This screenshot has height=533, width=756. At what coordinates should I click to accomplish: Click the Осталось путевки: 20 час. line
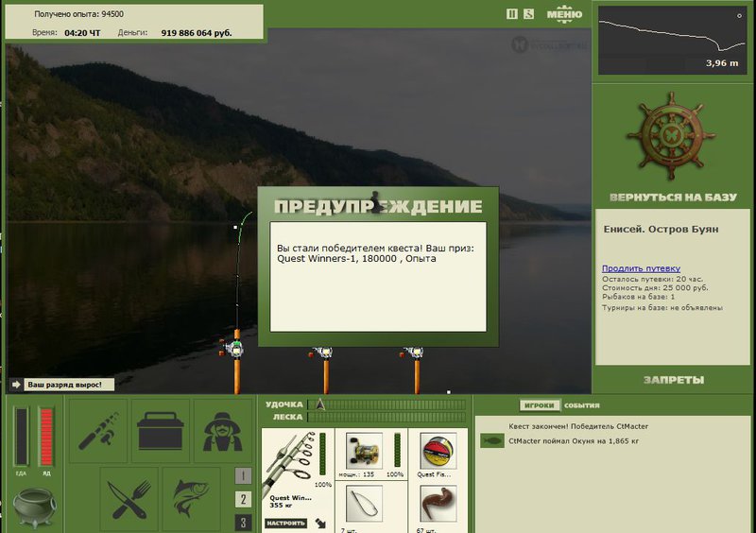(652, 279)
